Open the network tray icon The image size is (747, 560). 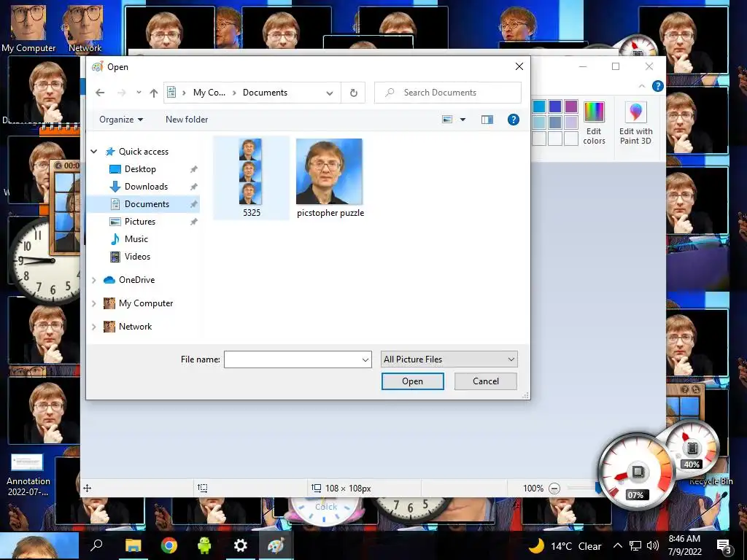635,545
